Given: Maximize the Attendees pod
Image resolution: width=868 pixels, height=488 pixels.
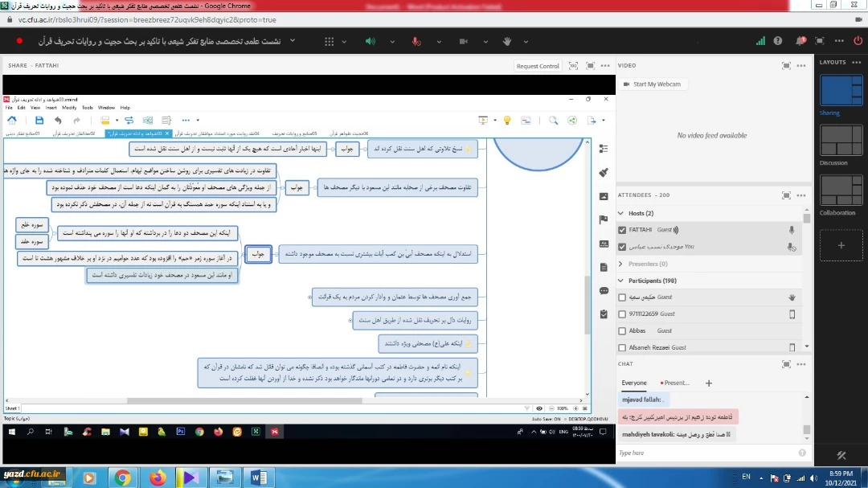Looking at the screenshot, I should (x=786, y=195).
